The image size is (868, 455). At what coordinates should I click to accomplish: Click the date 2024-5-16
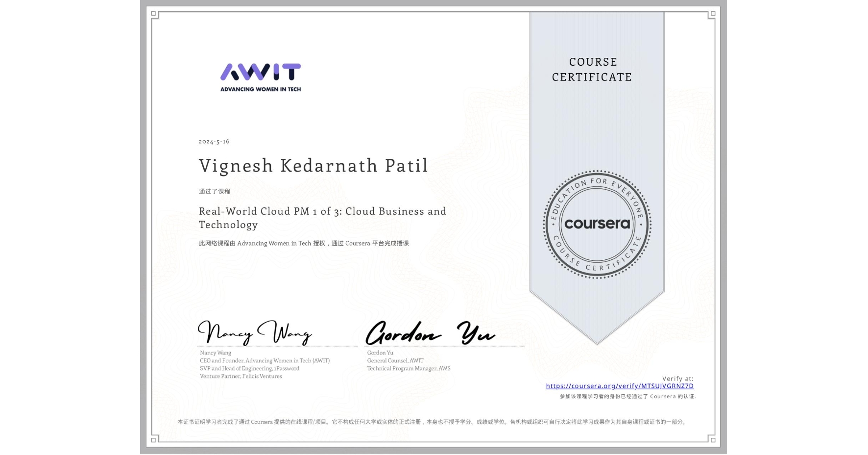[x=214, y=141]
